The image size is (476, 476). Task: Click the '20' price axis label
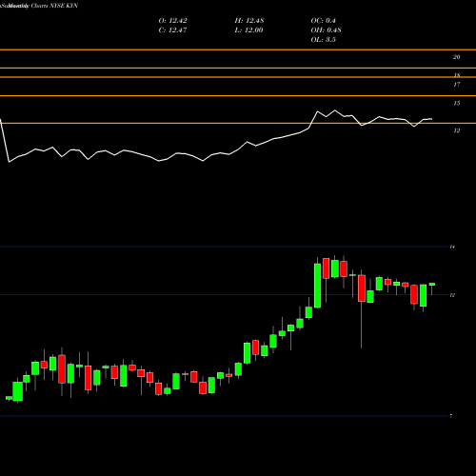[456, 57]
